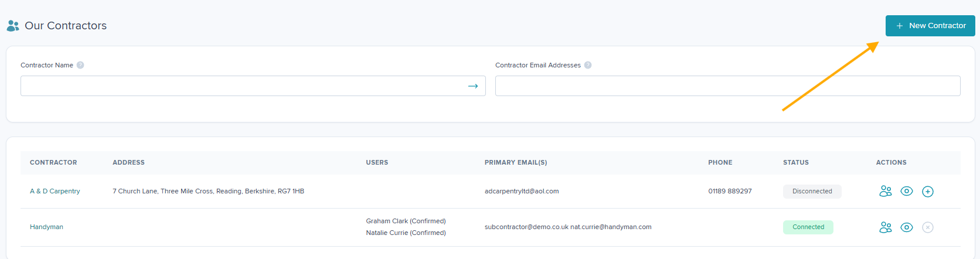Image resolution: width=980 pixels, height=259 pixels.
Task: Sort by the Contractor column header
Action: tap(53, 162)
